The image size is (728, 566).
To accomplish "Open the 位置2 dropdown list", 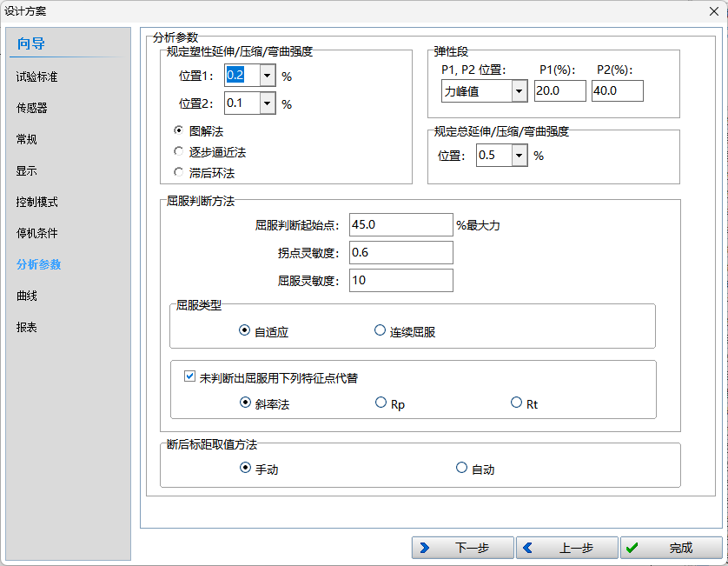I will 267,103.
